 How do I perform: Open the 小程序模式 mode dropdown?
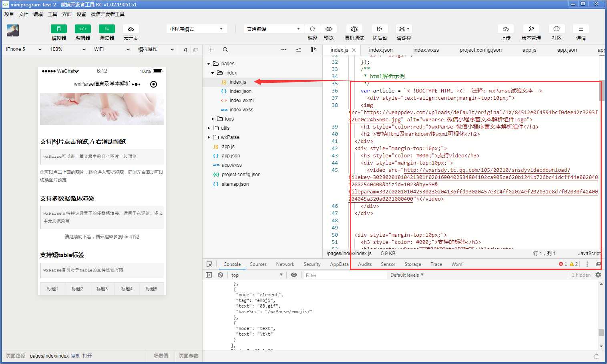pos(196,29)
